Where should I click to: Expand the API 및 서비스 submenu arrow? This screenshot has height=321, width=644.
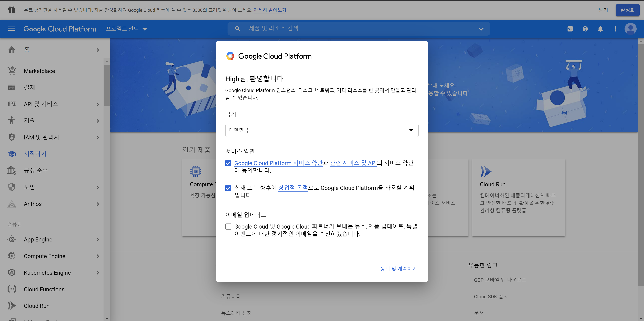click(98, 104)
